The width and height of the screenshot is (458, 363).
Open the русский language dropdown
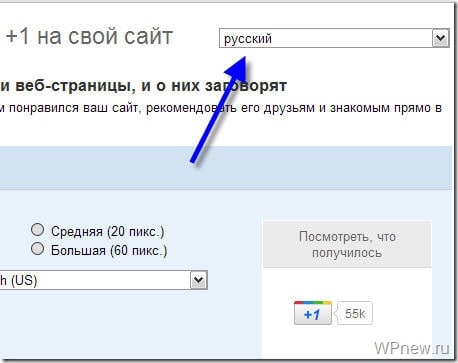334,38
